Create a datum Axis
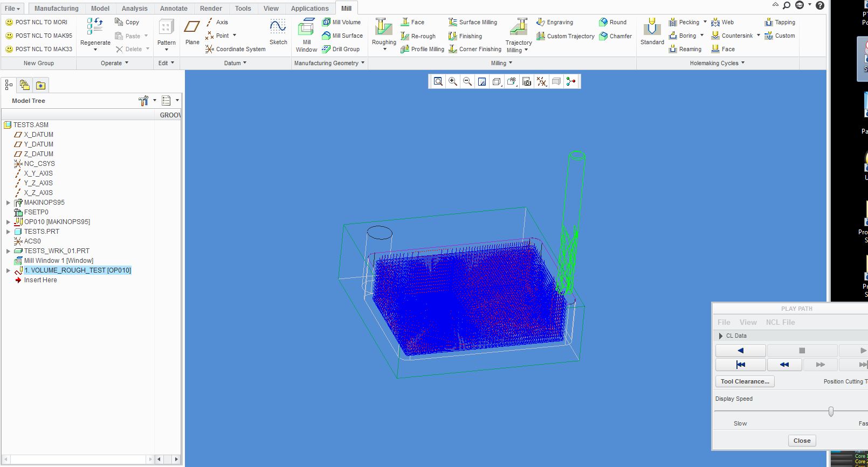868x467 pixels. click(217, 22)
